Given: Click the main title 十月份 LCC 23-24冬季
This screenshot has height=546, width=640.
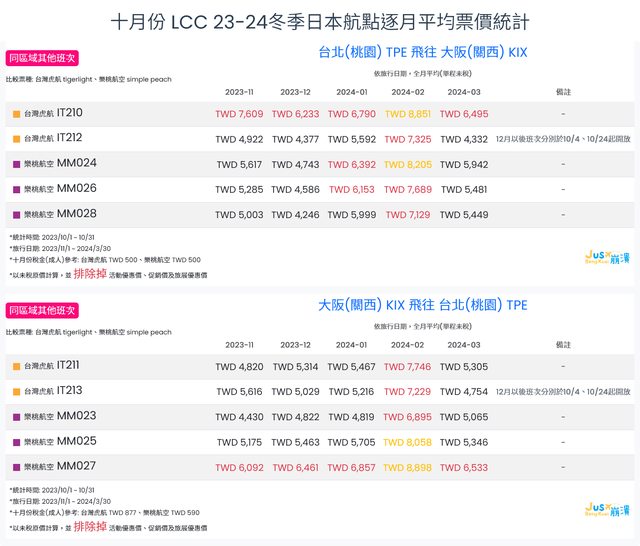Looking at the screenshot, I should pyautogui.click(x=320, y=19).
